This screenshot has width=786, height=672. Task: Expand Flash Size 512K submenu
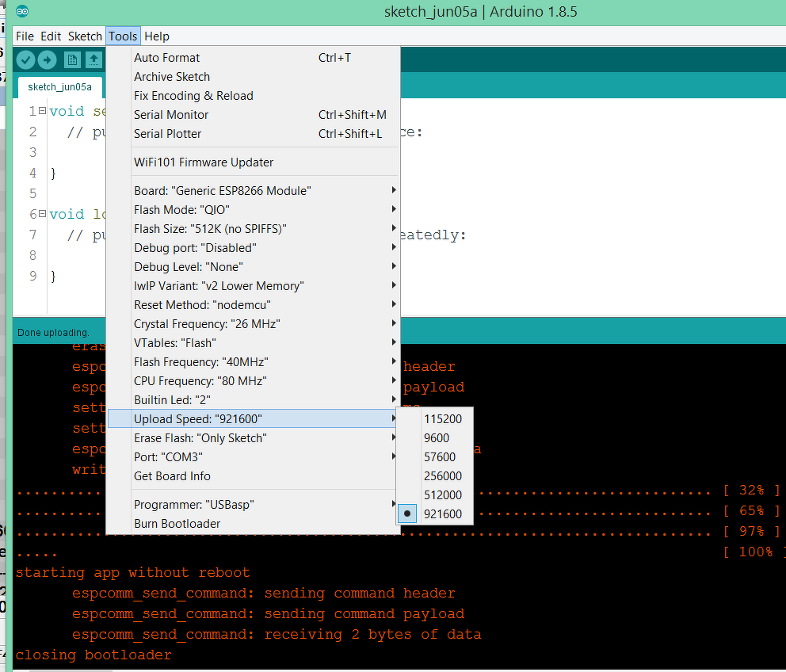pos(253,229)
